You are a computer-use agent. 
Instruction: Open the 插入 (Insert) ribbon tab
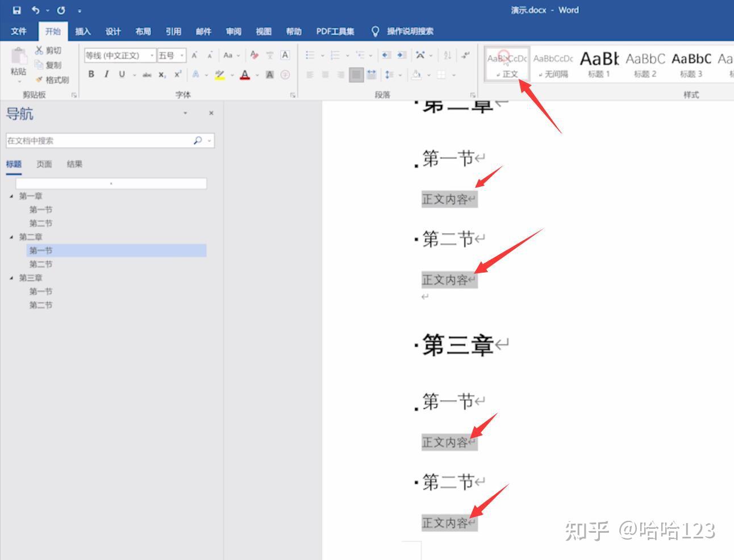tap(83, 31)
